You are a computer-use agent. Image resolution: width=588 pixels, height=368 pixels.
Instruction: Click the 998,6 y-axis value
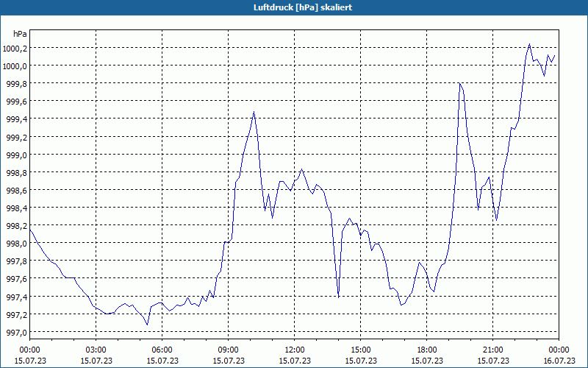tap(17, 191)
